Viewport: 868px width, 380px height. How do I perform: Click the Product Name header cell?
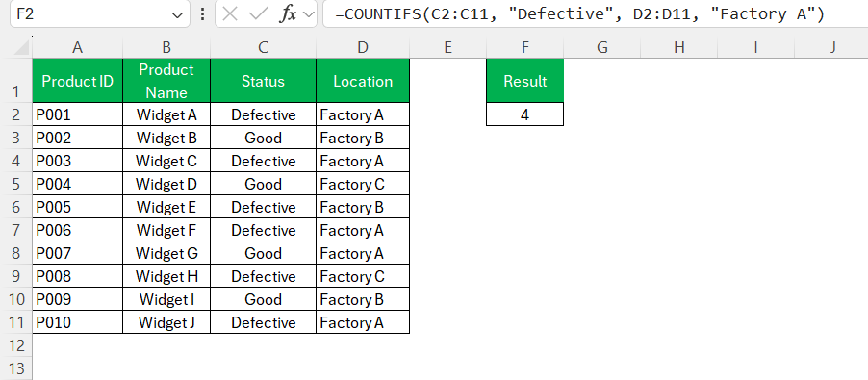166,81
